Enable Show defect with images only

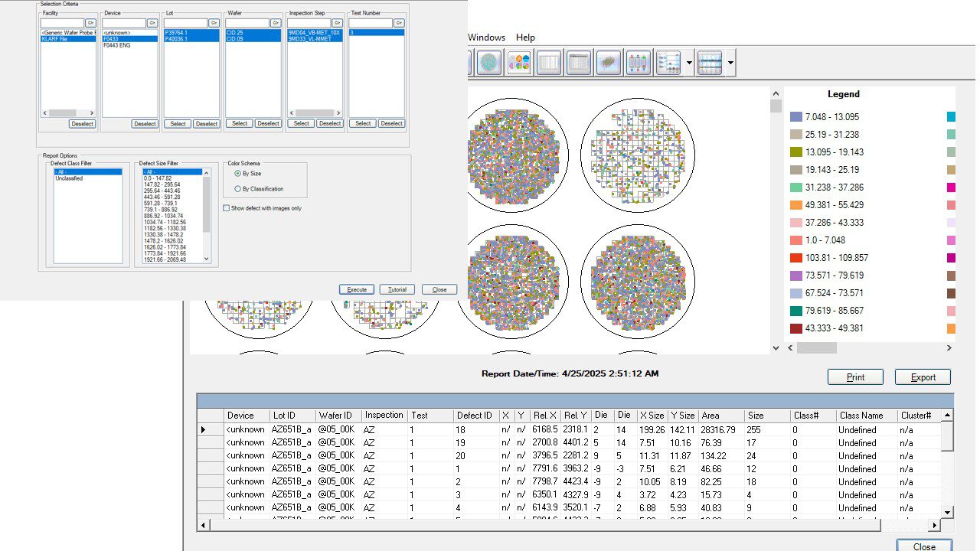coord(226,208)
